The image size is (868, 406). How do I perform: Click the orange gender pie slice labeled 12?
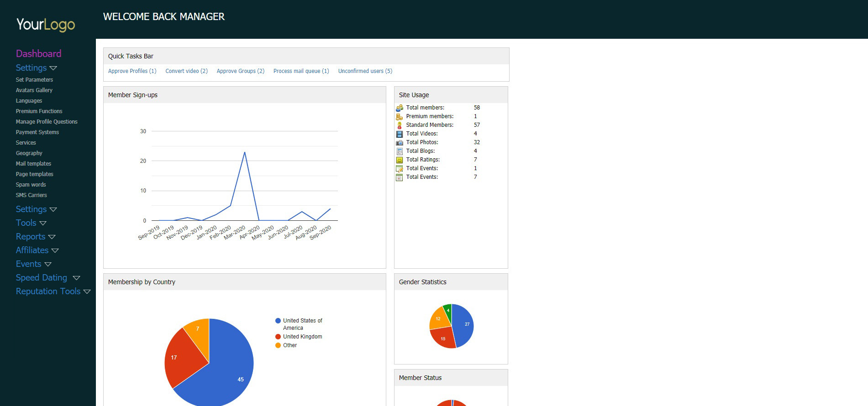click(x=439, y=319)
